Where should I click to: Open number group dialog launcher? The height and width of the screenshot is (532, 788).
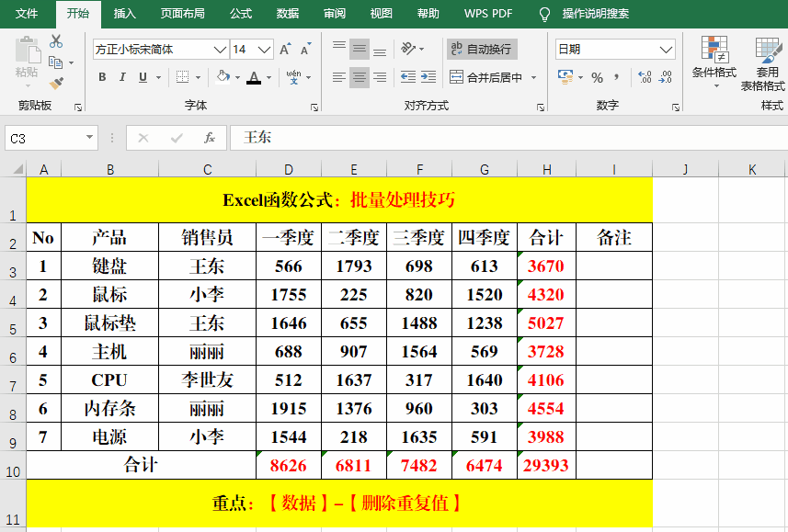tap(676, 107)
